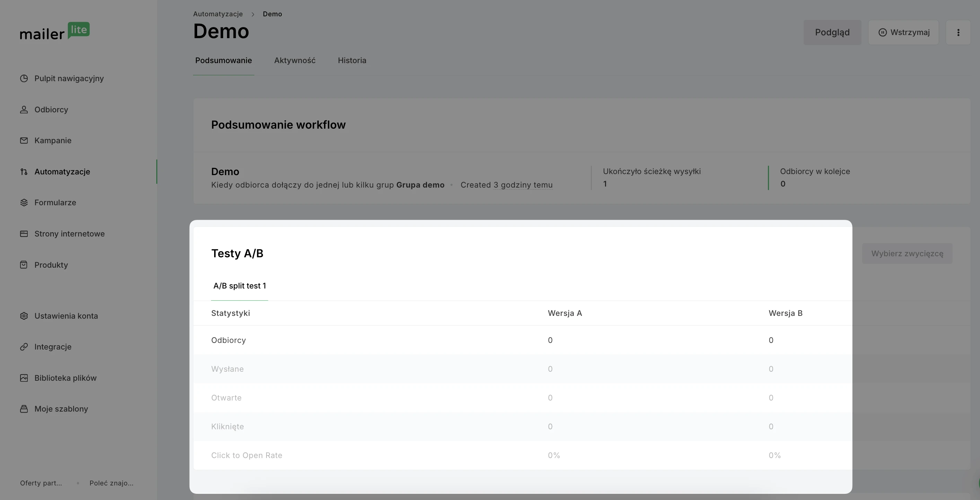Go to Automatyzacje breadcrumb link
Image resolution: width=980 pixels, height=500 pixels.
pos(218,14)
